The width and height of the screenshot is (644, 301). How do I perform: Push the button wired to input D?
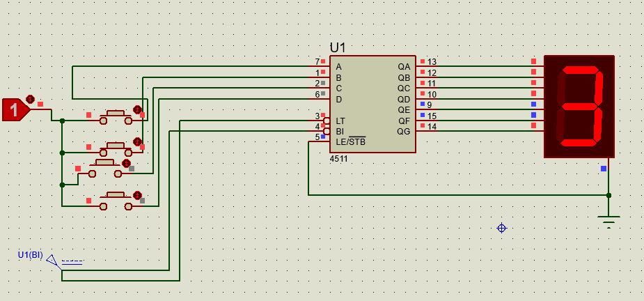(x=116, y=201)
